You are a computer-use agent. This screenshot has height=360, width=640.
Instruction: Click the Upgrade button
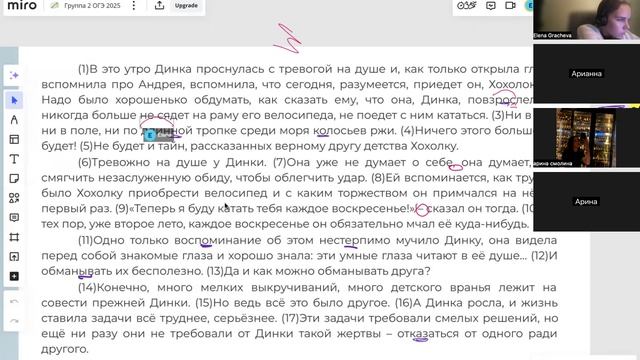186,6
